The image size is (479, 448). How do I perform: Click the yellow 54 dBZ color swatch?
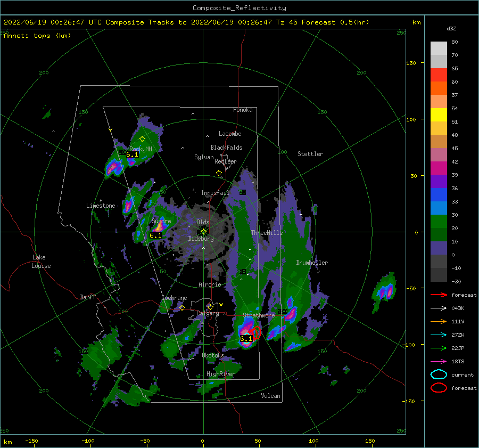coord(439,115)
